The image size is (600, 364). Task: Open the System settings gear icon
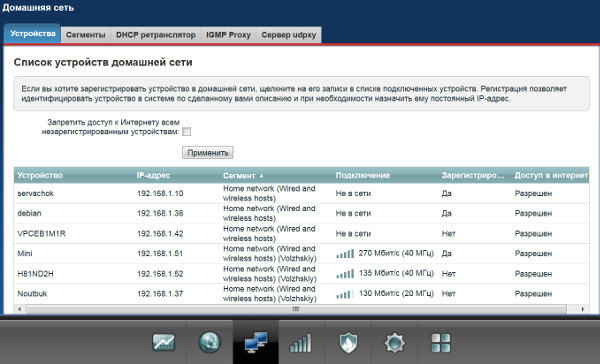395,342
